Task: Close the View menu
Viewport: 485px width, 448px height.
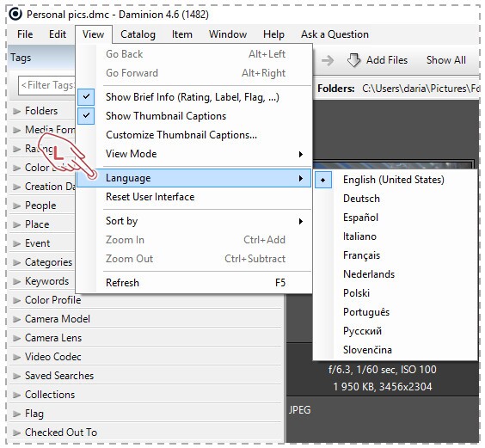Action: tap(93, 34)
